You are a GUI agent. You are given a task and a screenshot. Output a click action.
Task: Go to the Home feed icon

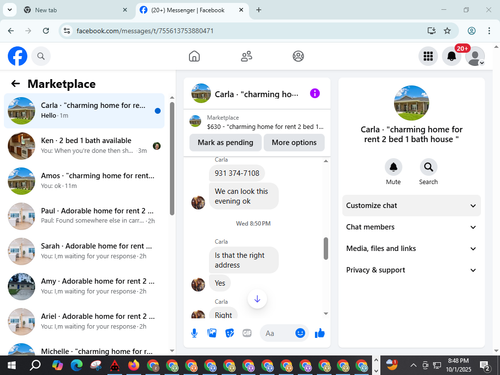194,56
